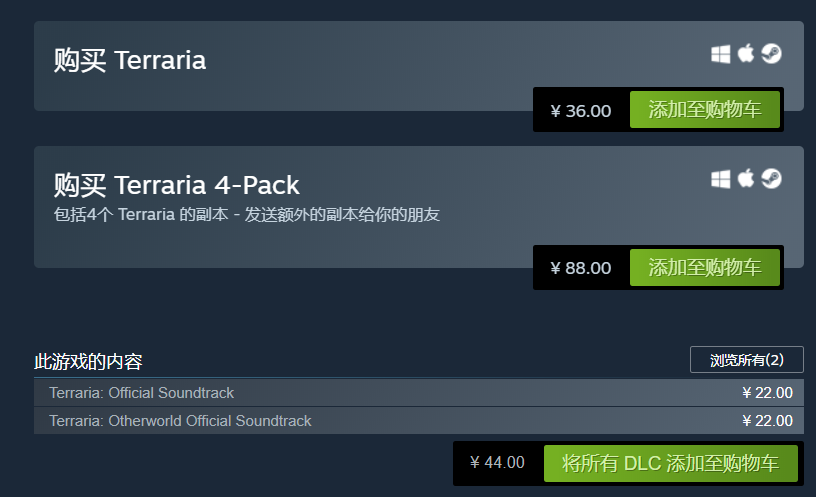Click the 购买 Terraria 4-Pack heading
The image size is (816, 497).
(x=176, y=185)
